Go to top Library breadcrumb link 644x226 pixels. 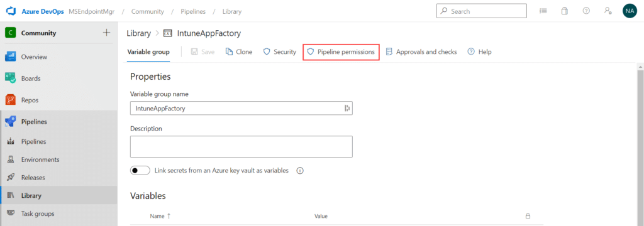[232, 11]
